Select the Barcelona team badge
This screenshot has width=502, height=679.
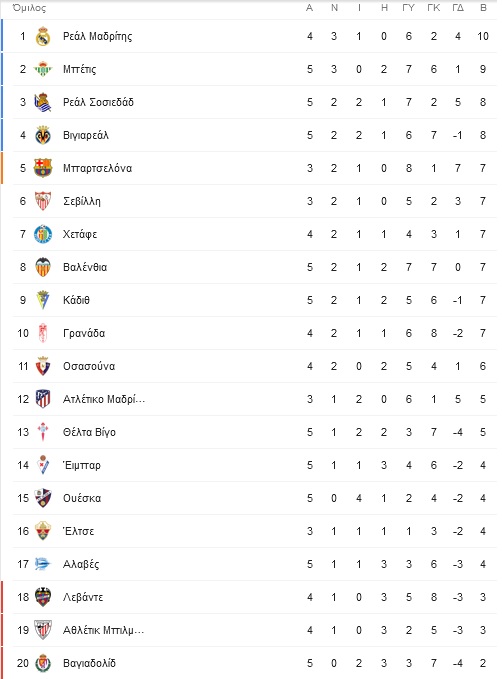[43, 168]
